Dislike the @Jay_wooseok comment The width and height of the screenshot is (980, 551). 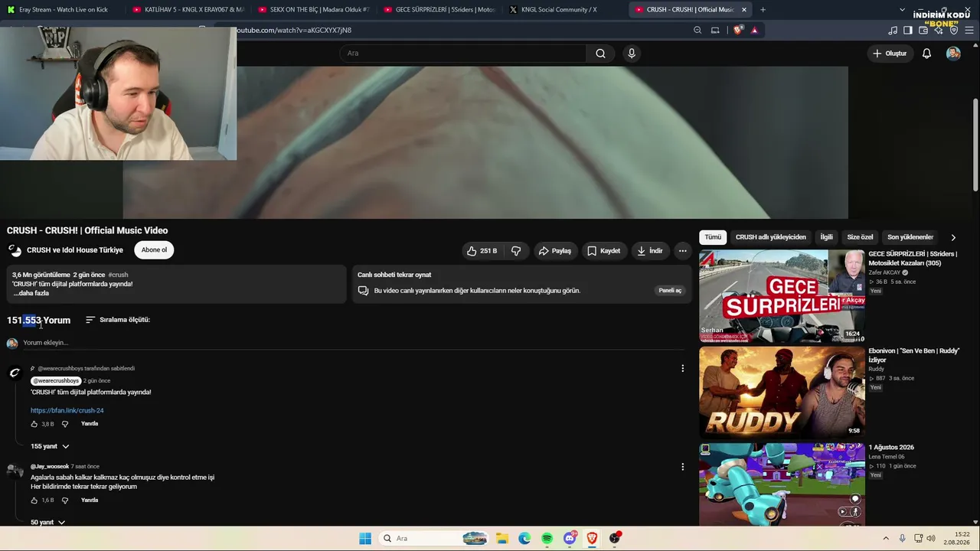point(65,500)
